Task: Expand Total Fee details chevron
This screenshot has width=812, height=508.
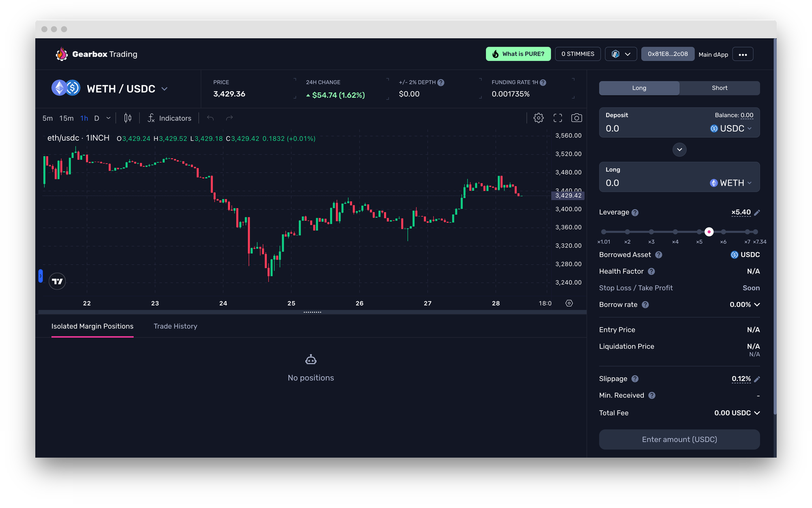Action: coord(757,413)
